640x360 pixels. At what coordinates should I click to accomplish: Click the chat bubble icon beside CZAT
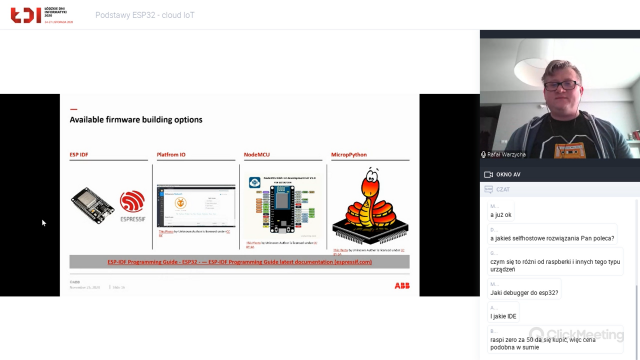pyautogui.click(x=488, y=189)
